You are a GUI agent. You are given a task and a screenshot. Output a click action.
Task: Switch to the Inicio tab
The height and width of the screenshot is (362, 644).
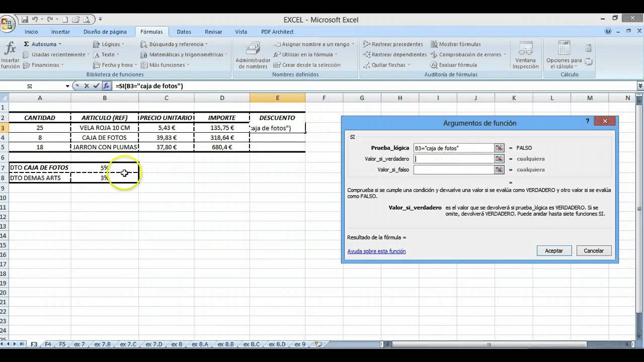31,32
